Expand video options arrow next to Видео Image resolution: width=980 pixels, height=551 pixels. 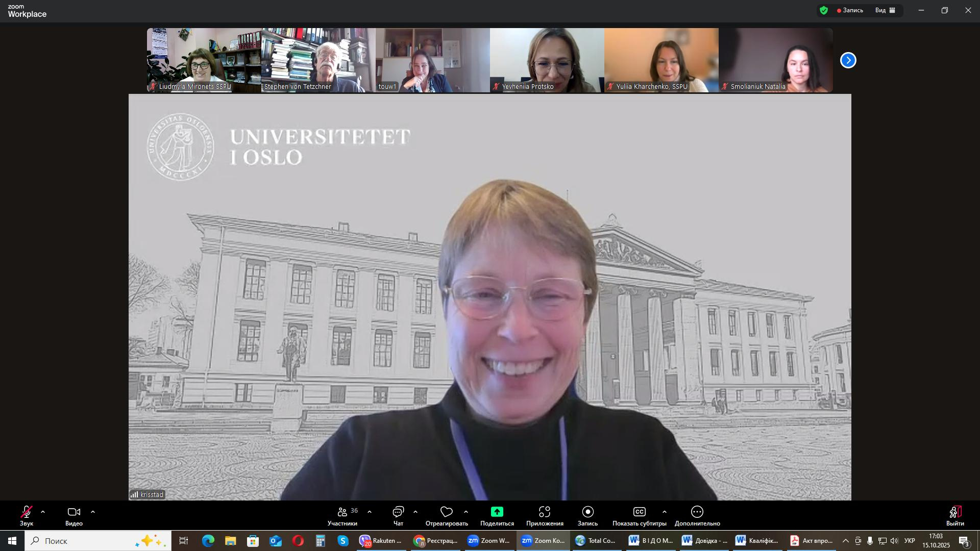[93, 512]
